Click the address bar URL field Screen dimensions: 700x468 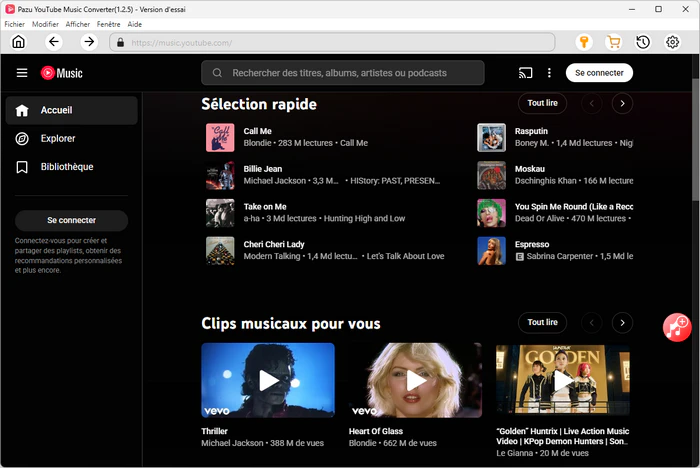point(332,42)
